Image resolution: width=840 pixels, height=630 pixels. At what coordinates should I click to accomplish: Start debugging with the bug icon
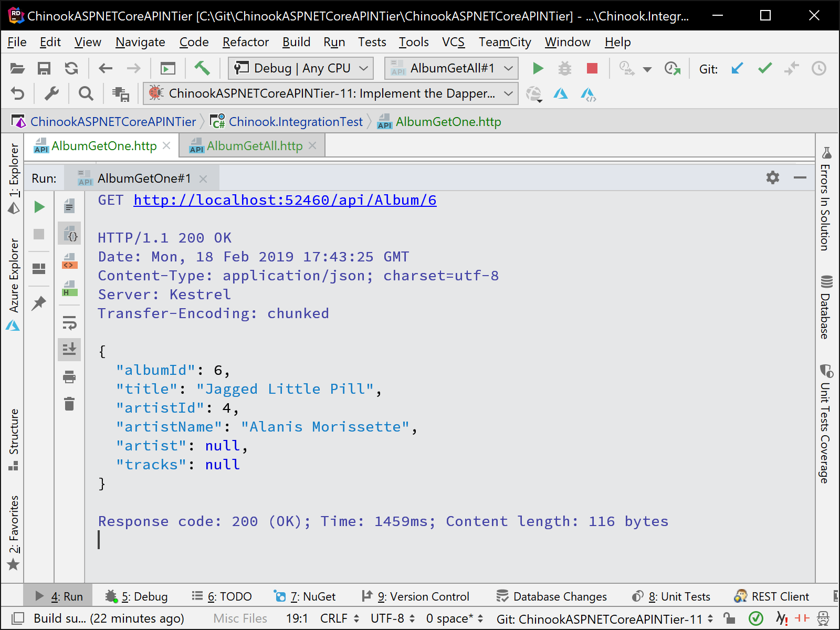click(x=565, y=68)
